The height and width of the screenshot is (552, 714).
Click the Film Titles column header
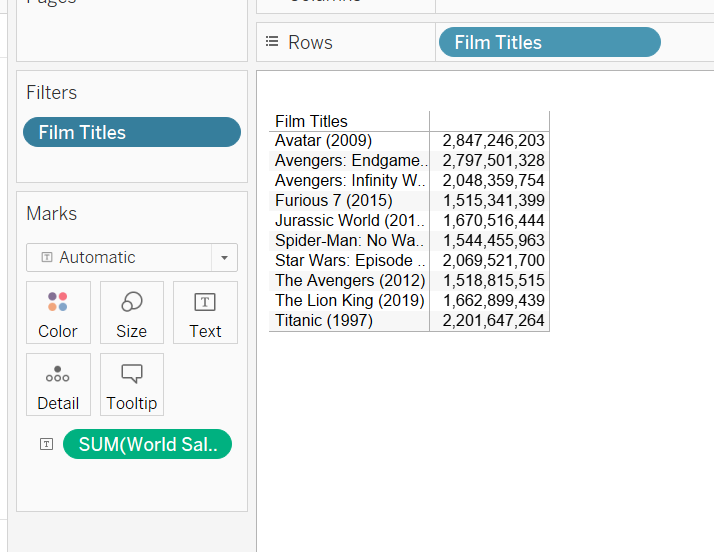[x=311, y=122]
